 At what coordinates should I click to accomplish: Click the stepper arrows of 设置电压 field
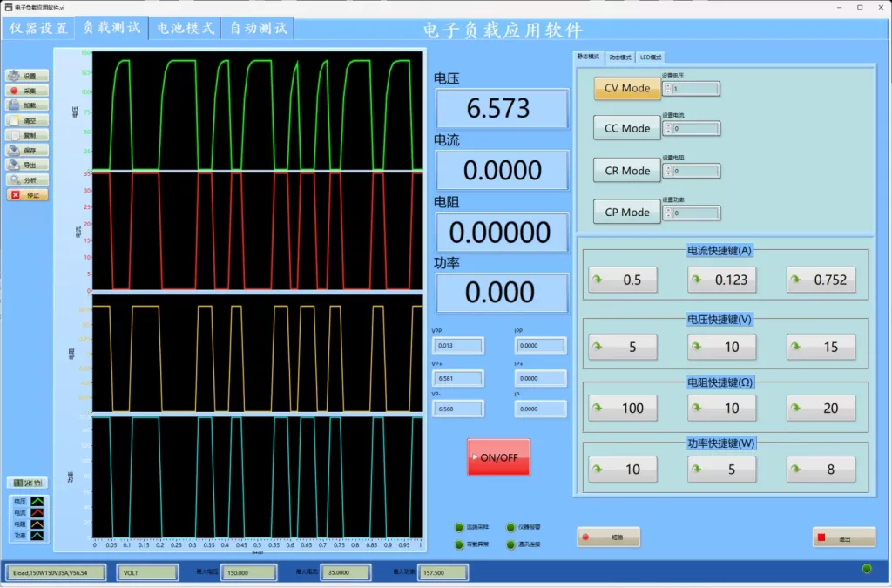point(668,89)
